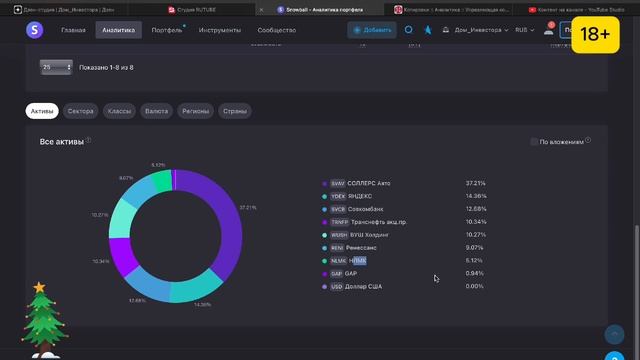Click the blue help bubble at bottom right
640x360 pixels.
point(614,356)
